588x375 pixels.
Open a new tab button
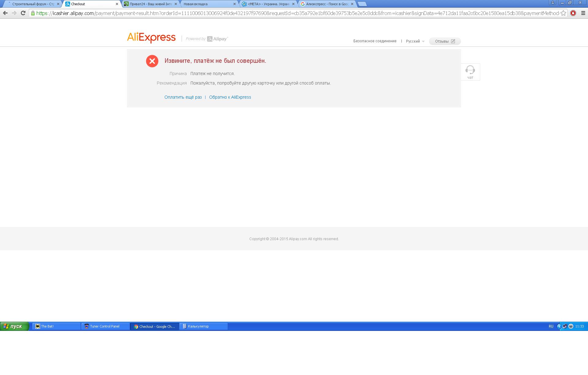362,4
